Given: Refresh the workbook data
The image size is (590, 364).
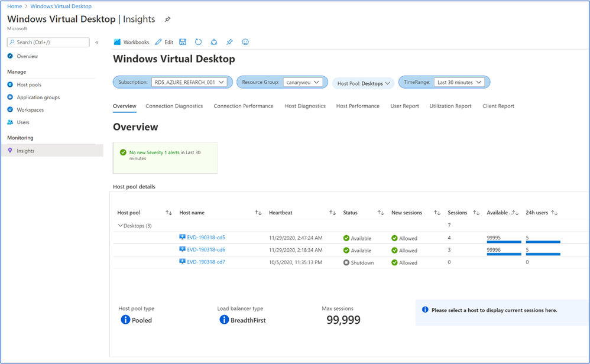Looking at the screenshot, I should 198,42.
